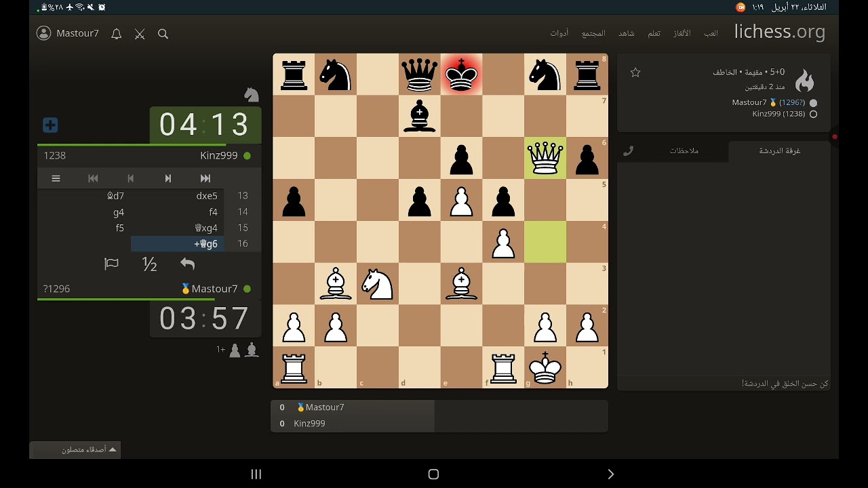The image size is (868, 488).
Task: Select move ♗d7 in move list
Action: (x=84, y=196)
